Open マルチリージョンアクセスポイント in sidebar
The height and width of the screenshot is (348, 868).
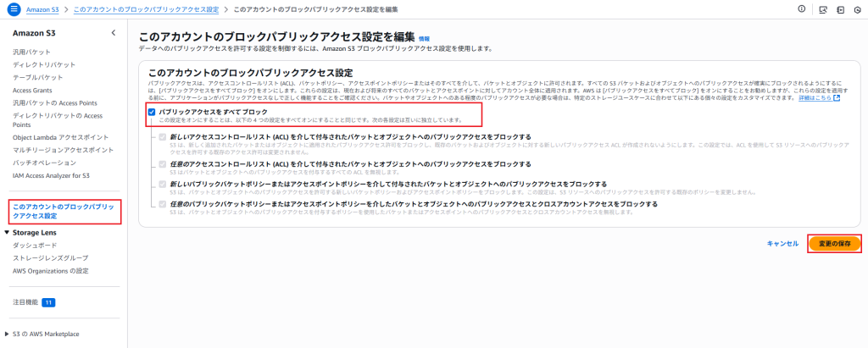tap(63, 150)
